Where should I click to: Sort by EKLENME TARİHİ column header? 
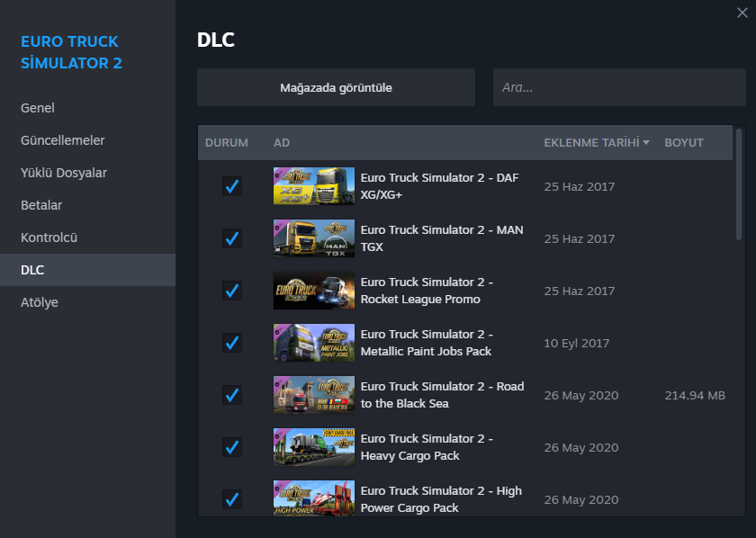(597, 143)
